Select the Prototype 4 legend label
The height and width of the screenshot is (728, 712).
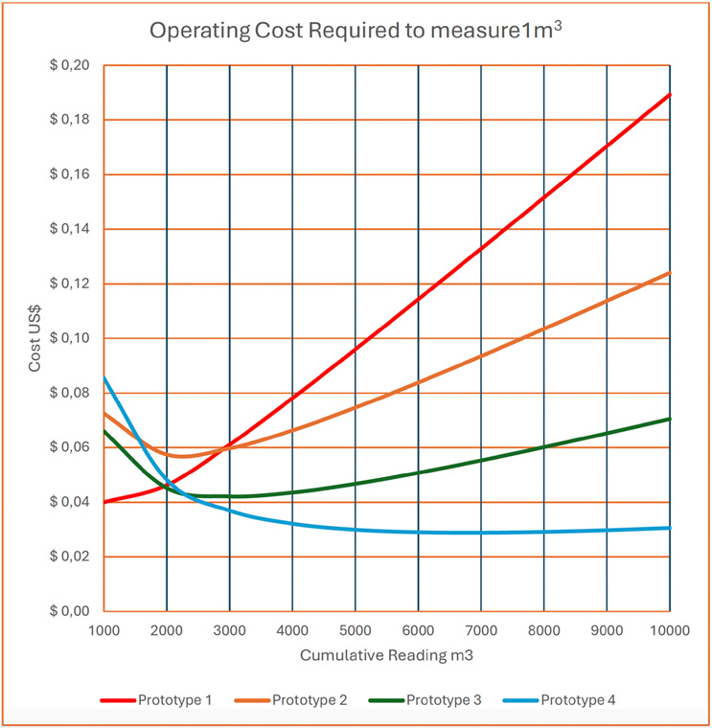pyautogui.click(x=580, y=700)
